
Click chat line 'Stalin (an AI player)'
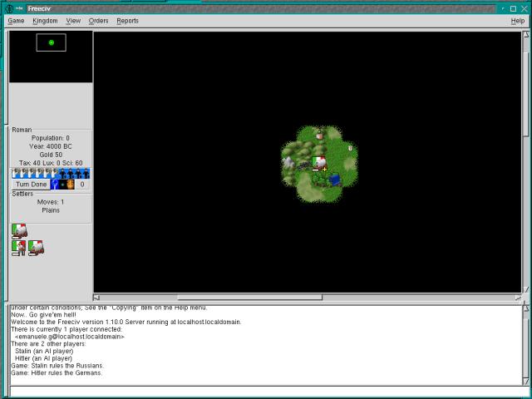pyautogui.click(x=44, y=351)
